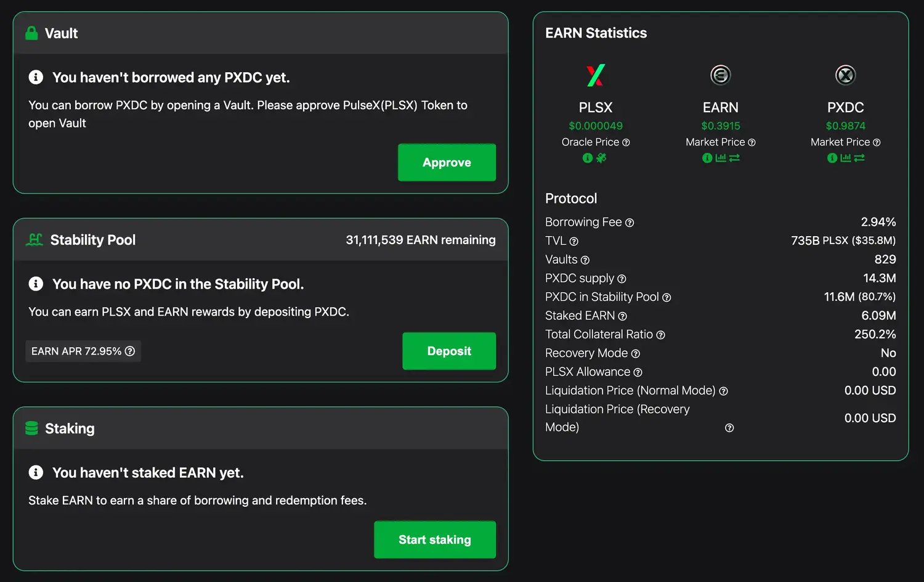Click the EARN price "$0.3915"
924x582 pixels.
point(721,126)
